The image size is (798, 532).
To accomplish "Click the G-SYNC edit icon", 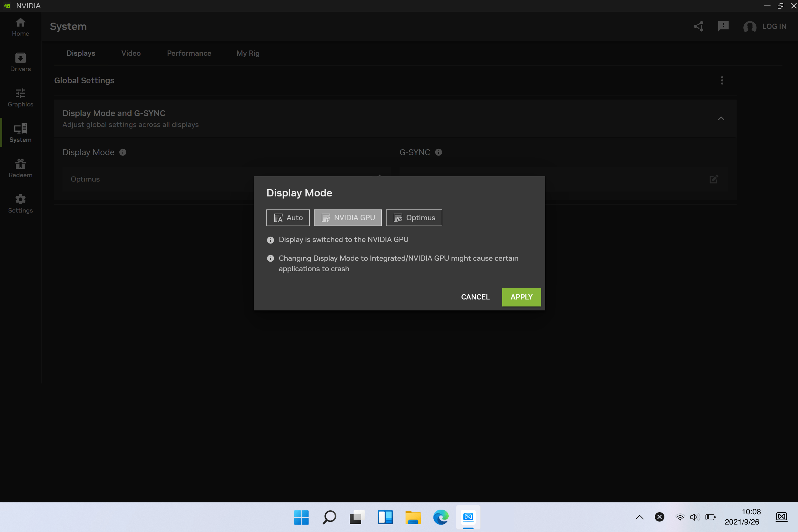I will coord(713,179).
